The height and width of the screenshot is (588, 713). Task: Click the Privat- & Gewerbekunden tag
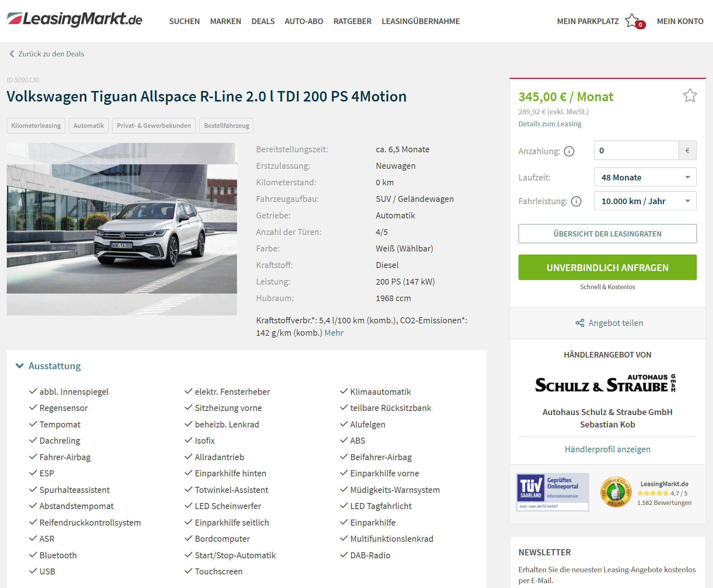pyautogui.click(x=154, y=126)
